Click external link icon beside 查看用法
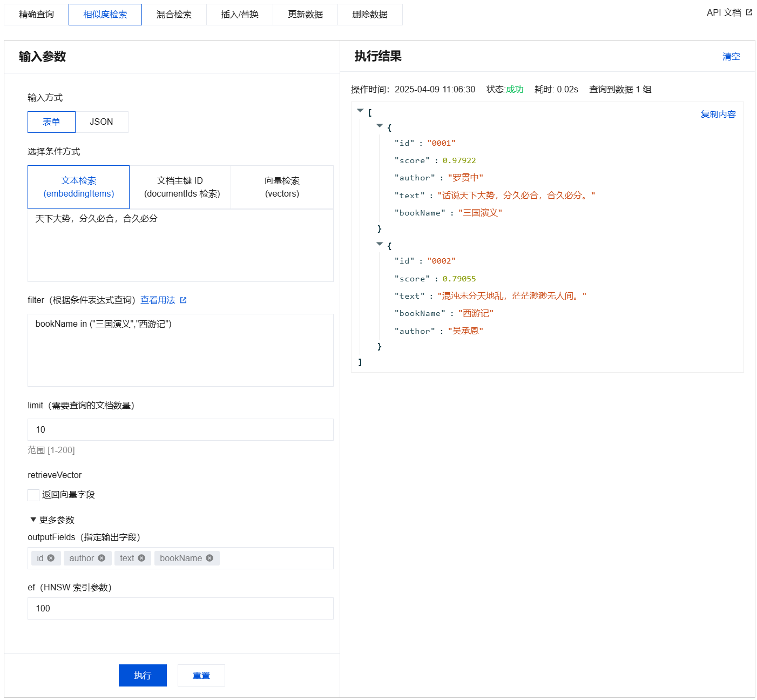Image resolution: width=757 pixels, height=700 pixels. pos(183,300)
